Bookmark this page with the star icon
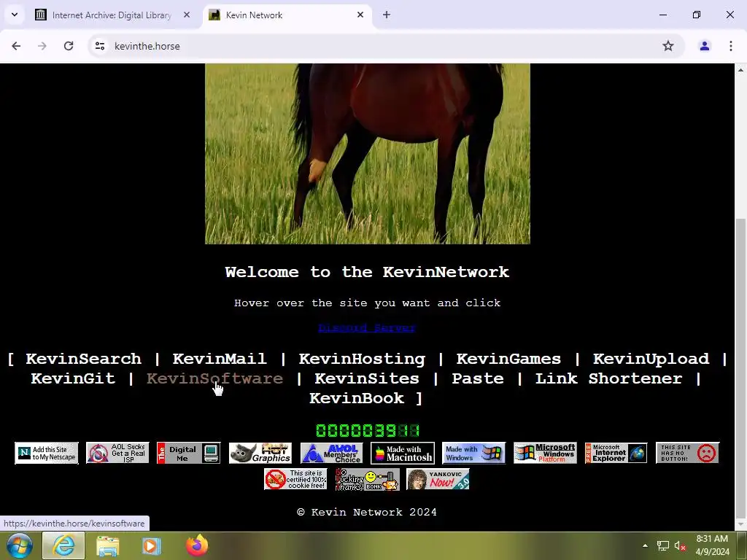The width and height of the screenshot is (747, 560). coord(668,46)
